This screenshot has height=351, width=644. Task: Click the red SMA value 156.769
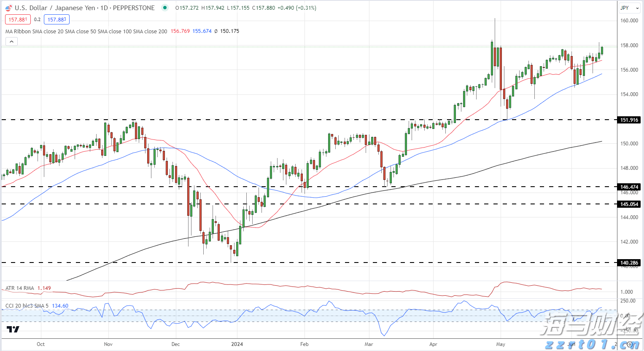pos(180,31)
